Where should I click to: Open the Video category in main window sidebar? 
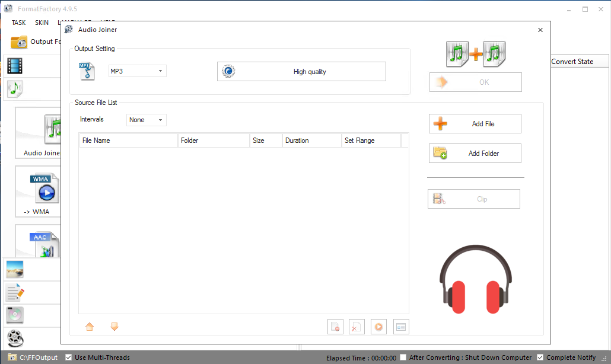pyautogui.click(x=15, y=66)
